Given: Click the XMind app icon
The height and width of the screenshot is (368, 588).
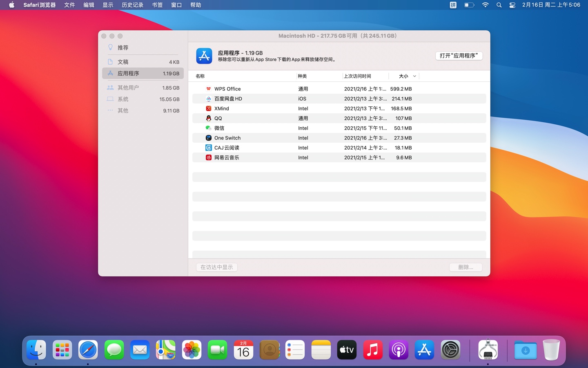Looking at the screenshot, I should point(208,108).
